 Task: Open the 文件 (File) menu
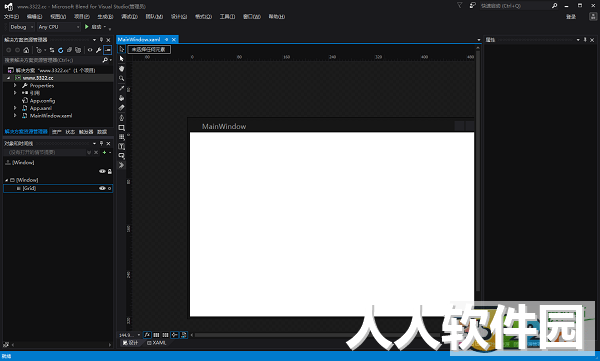(11, 17)
